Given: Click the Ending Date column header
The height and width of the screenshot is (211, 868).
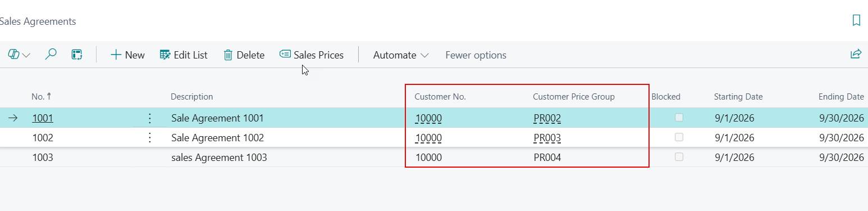Looking at the screenshot, I should tap(841, 97).
